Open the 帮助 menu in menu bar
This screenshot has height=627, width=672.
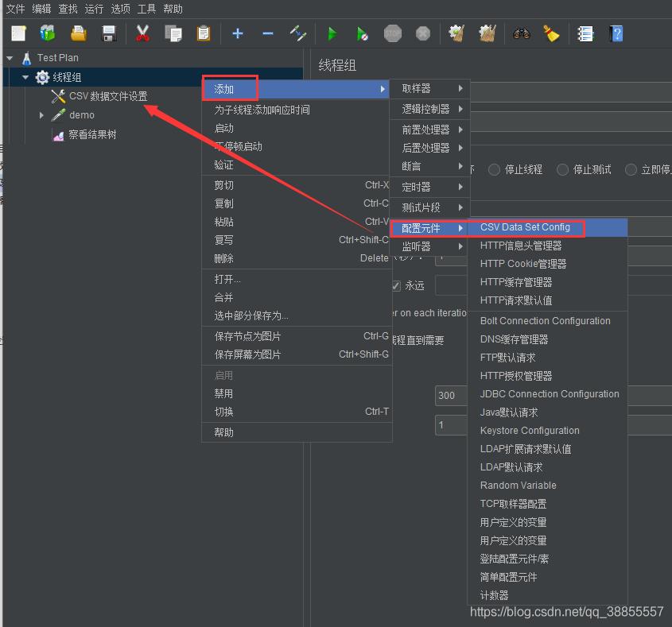pos(173,9)
